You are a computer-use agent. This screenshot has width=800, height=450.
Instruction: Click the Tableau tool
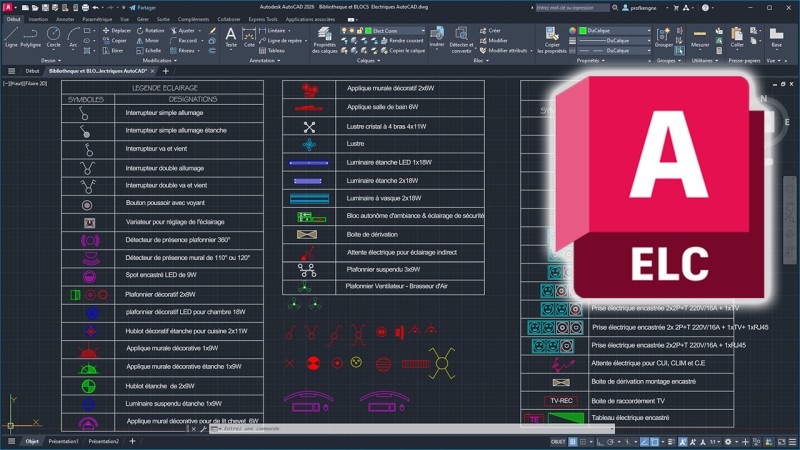coord(272,51)
